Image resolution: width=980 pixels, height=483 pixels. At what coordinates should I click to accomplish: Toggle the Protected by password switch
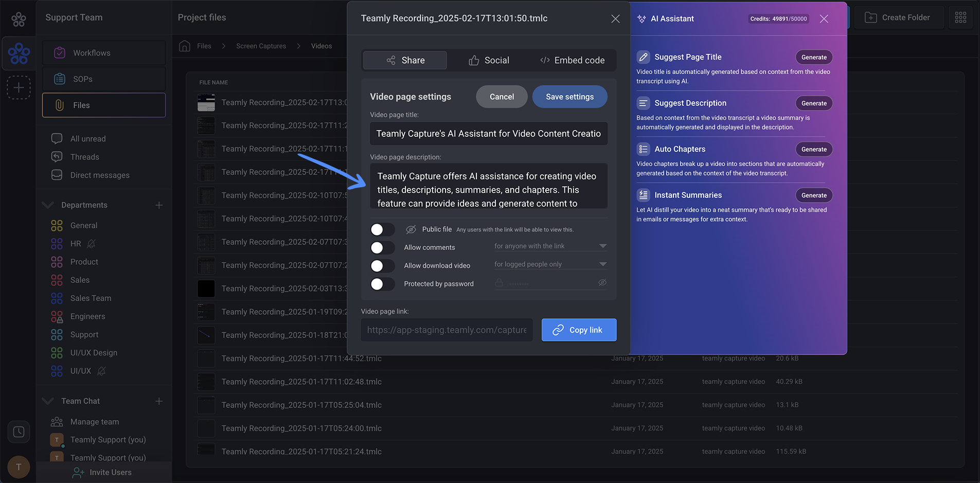click(x=382, y=284)
